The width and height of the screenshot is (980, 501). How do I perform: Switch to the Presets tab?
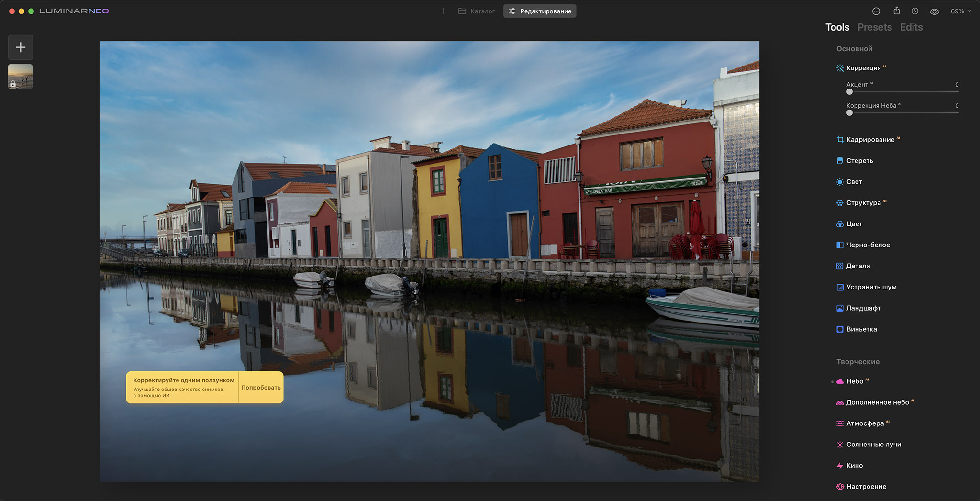coord(874,27)
